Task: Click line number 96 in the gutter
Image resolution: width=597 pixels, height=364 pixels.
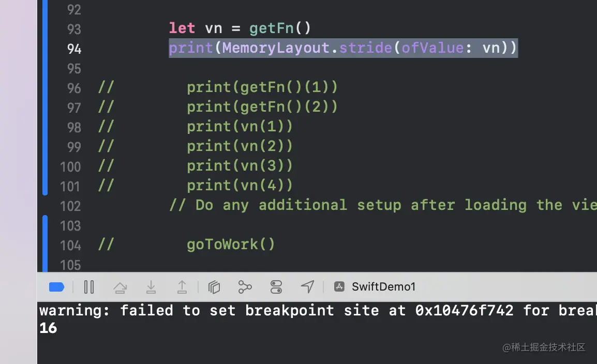Action: [74, 88]
